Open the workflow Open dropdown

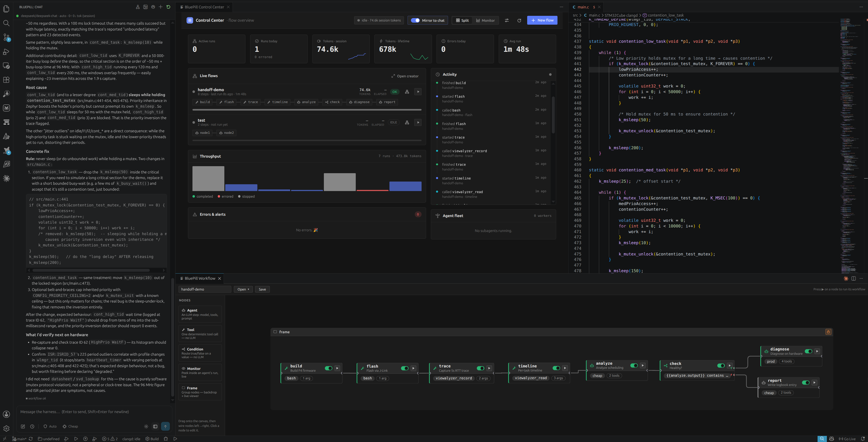point(243,289)
